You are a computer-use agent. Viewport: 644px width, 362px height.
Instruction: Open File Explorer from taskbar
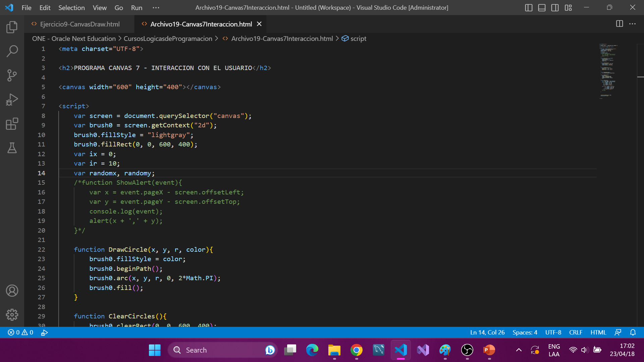[x=334, y=350]
